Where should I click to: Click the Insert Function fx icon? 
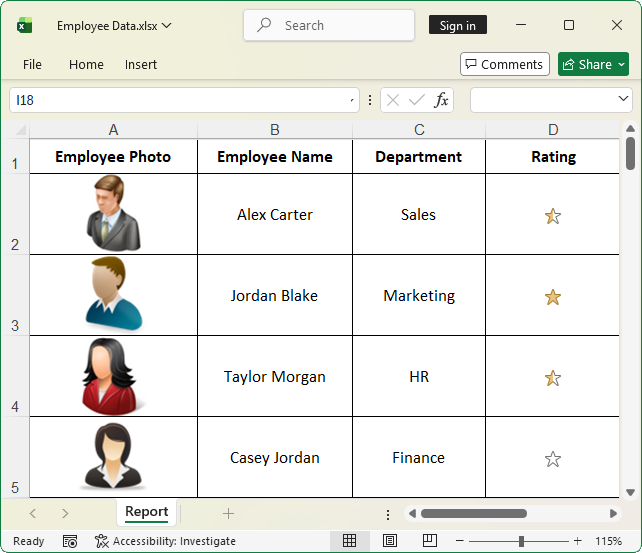point(441,100)
